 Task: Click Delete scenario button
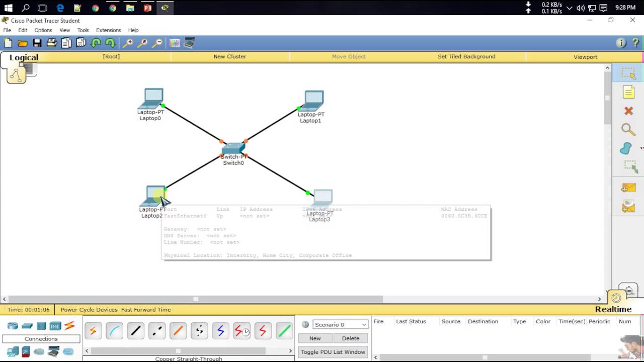[351, 338]
